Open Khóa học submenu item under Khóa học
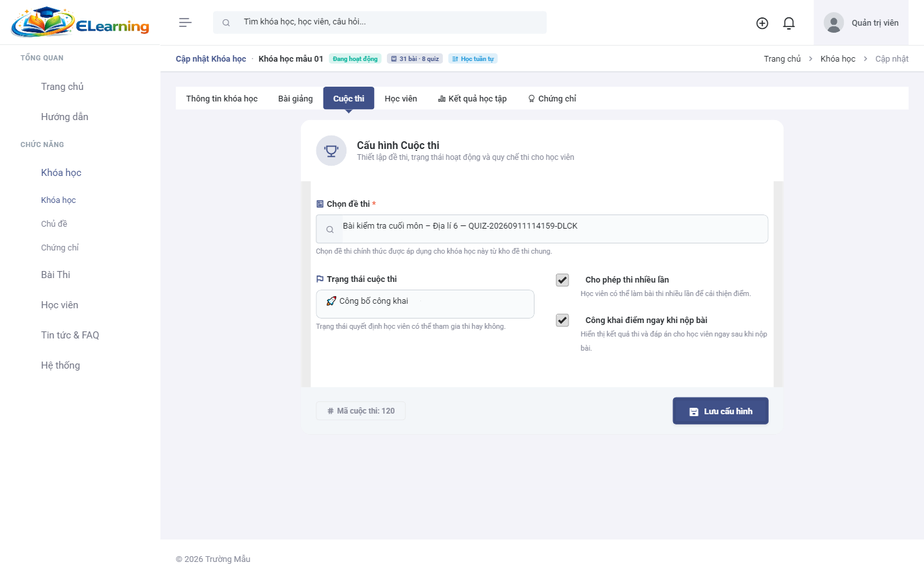Image resolution: width=924 pixels, height=578 pixels. (58, 200)
